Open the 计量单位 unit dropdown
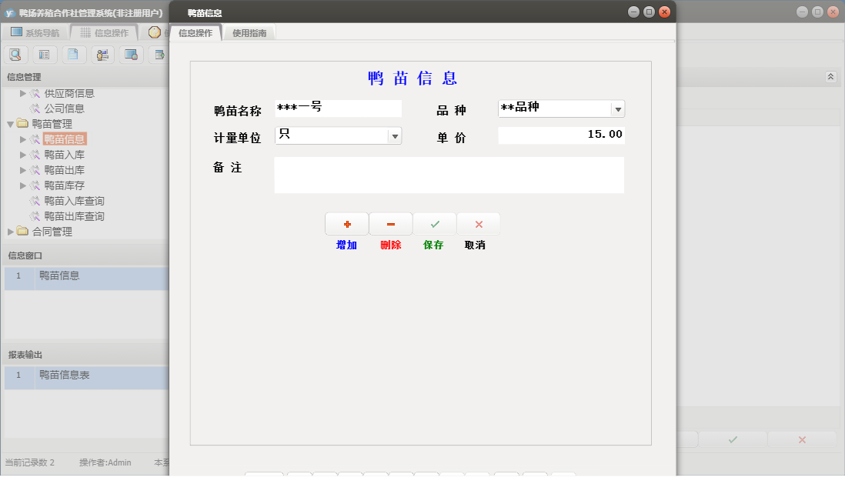The image size is (845, 504). pos(395,135)
